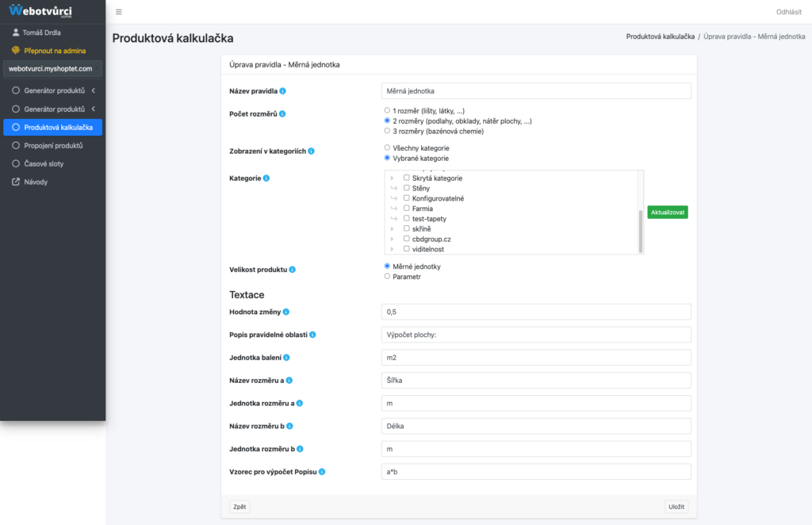Click the Zpět button
The height and width of the screenshot is (525, 812).
(x=239, y=507)
